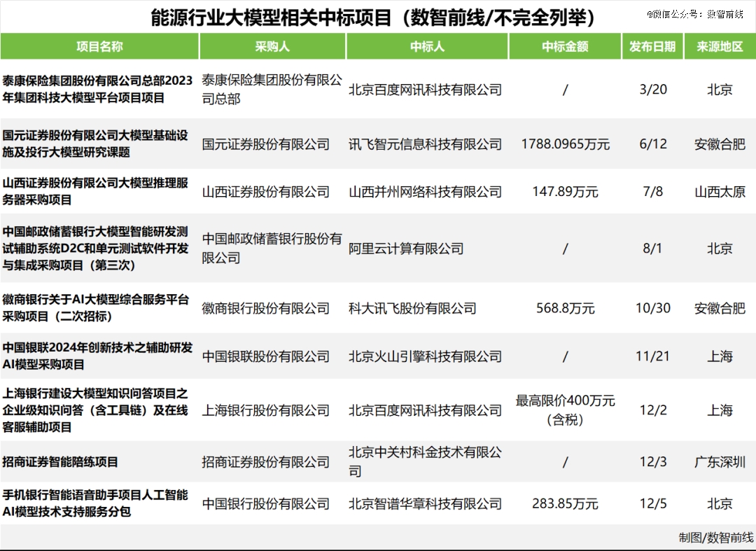Click winner 讯飞智元信息科技有限公司
Viewport: 756px width, 551px height.
(426, 144)
